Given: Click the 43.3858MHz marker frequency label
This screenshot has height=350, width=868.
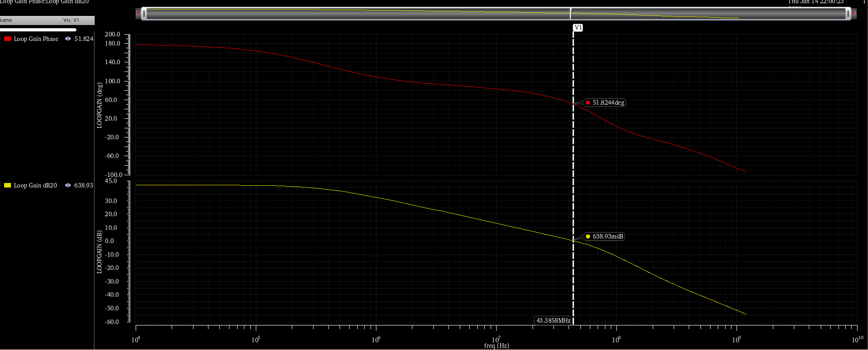Looking at the screenshot, I should point(553,320).
